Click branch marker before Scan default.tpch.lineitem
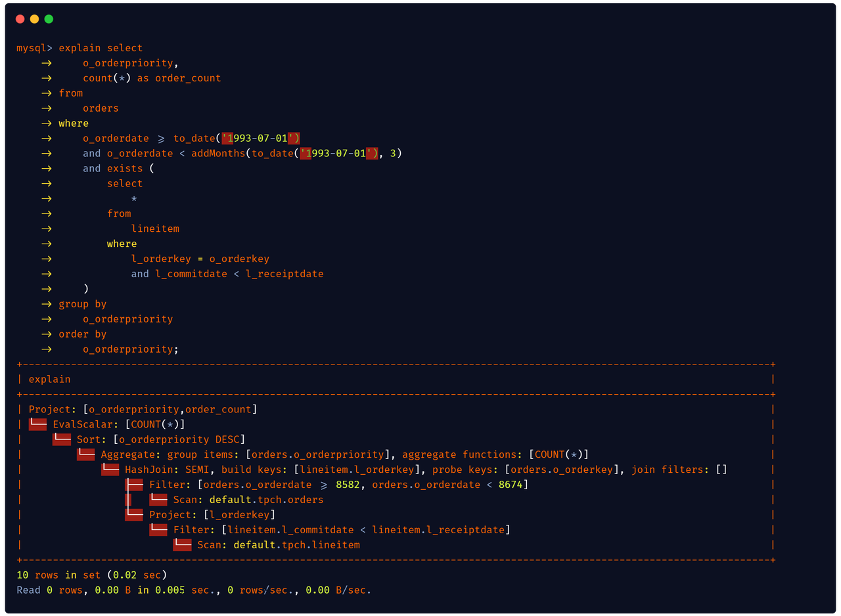841x616 pixels. pyautogui.click(x=183, y=545)
